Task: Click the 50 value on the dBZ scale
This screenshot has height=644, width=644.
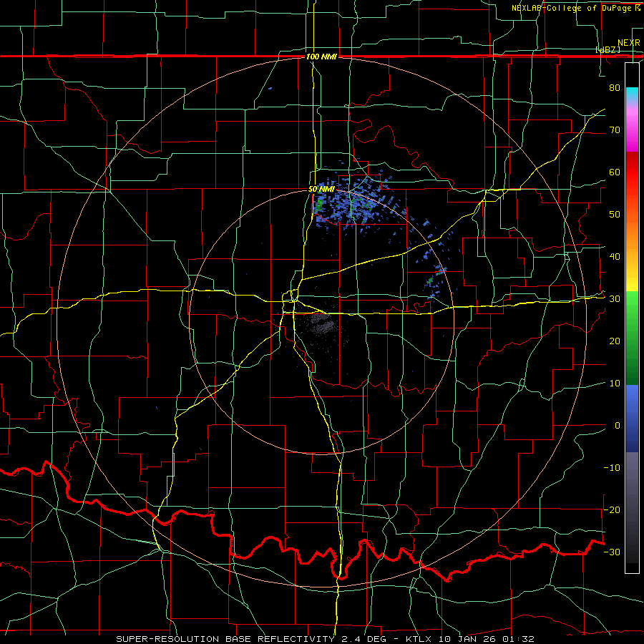Action: (615, 215)
